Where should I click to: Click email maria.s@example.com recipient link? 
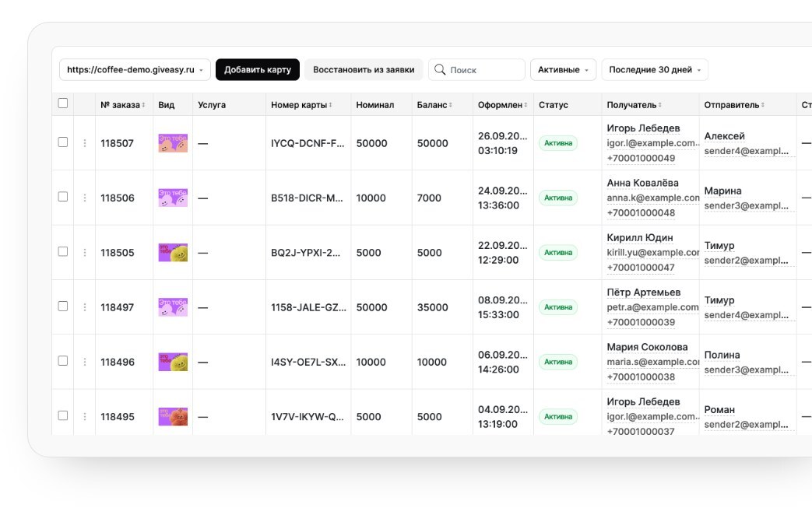point(653,362)
